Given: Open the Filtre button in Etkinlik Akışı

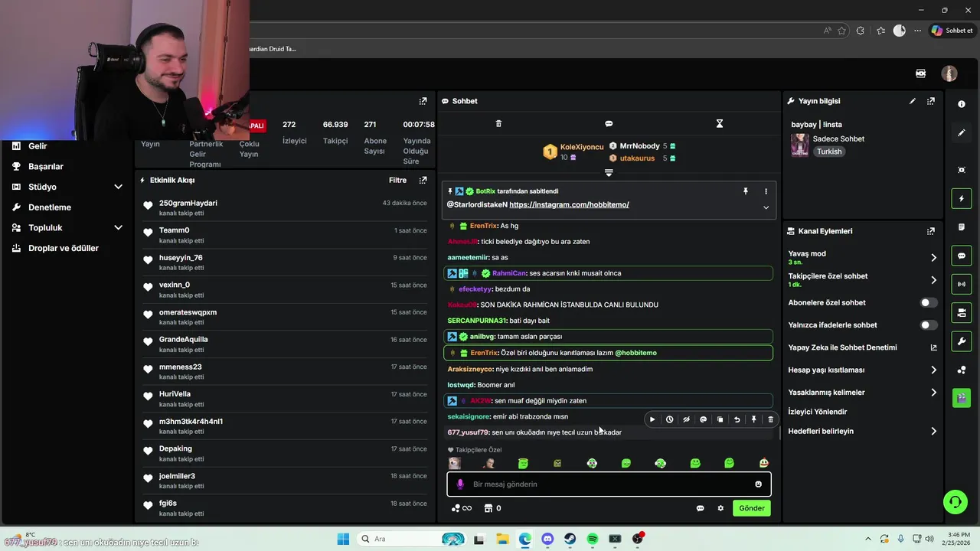Looking at the screenshot, I should click(397, 181).
